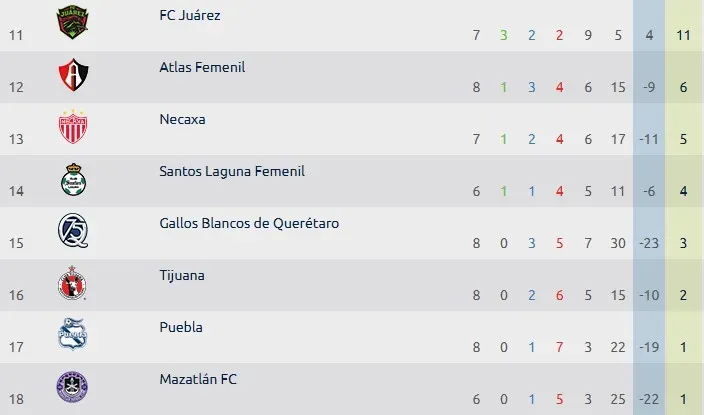Click Gallos Blancos de Querétaro logo
Image resolution: width=704 pixels, height=415 pixels.
tap(73, 231)
